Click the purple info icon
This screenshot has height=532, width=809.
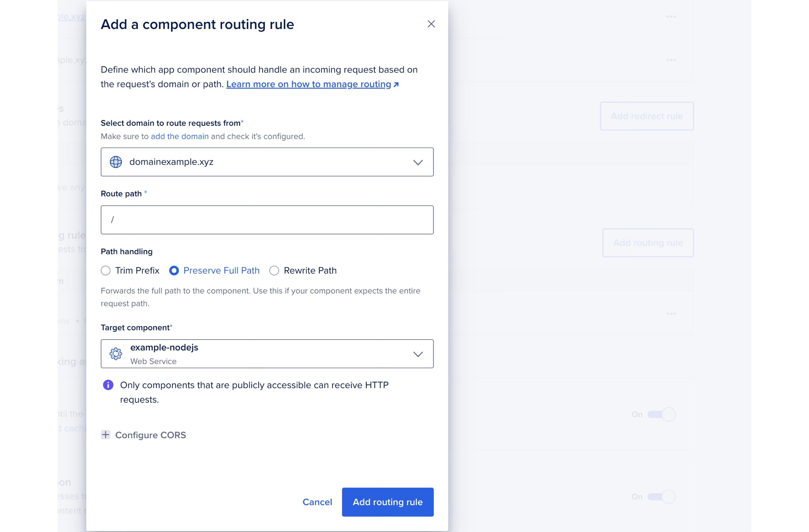(x=108, y=385)
